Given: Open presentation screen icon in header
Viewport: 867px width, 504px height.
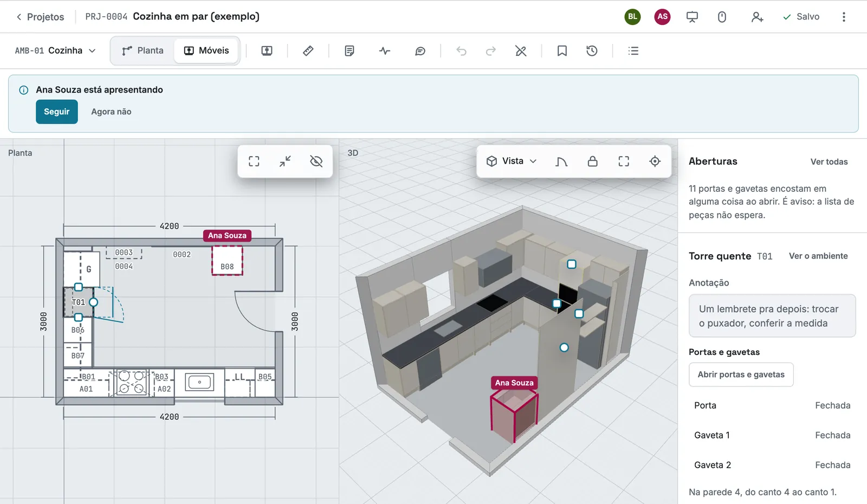Looking at the screenshot, I should tap(692, 17).
